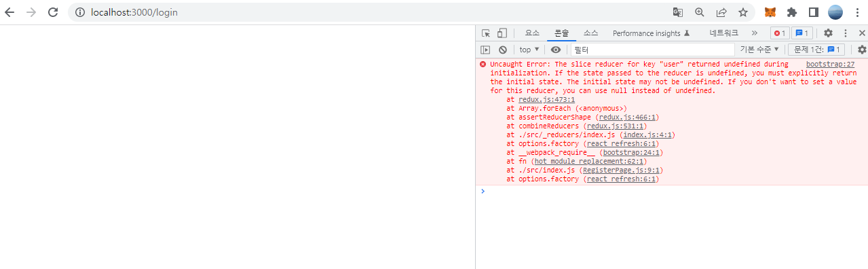Open the 'top' JavaScript context dropdown

[x=529, y=50]
